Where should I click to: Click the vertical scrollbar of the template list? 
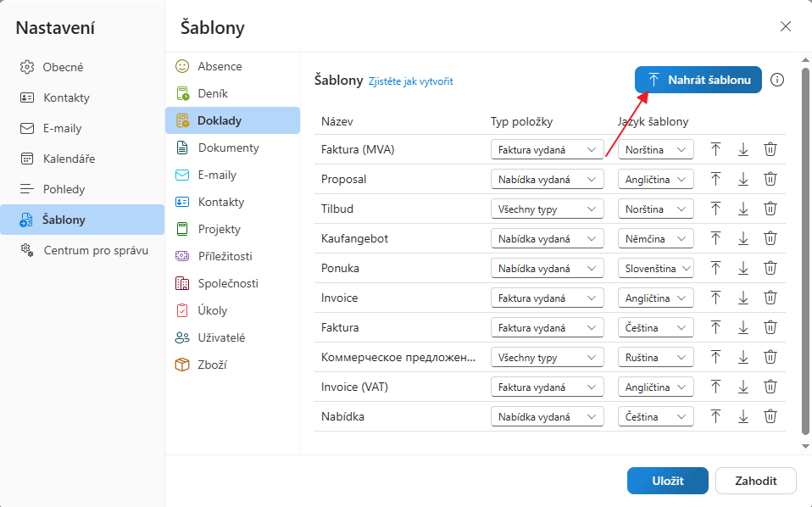pos(802,254)
